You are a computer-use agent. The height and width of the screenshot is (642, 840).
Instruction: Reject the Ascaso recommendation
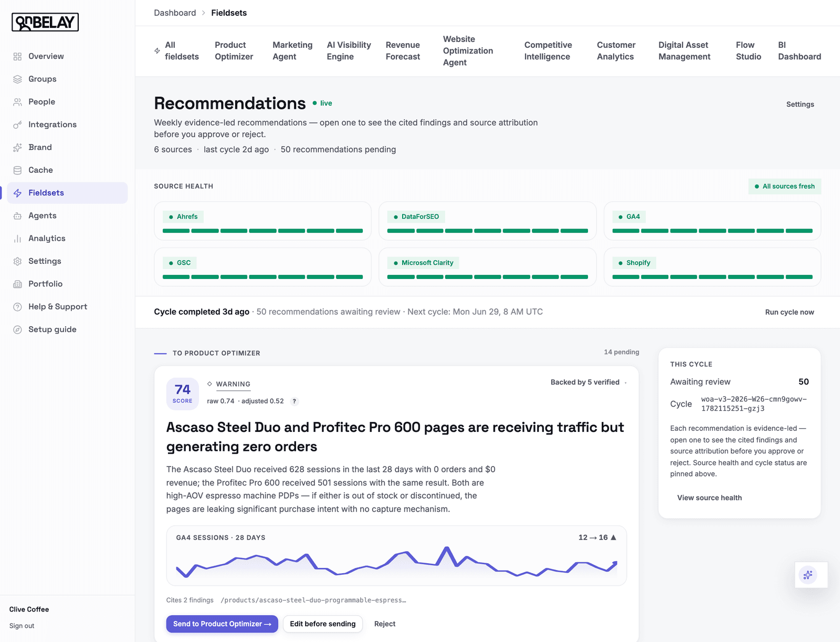pyautogui.click(x=385, y=624)
